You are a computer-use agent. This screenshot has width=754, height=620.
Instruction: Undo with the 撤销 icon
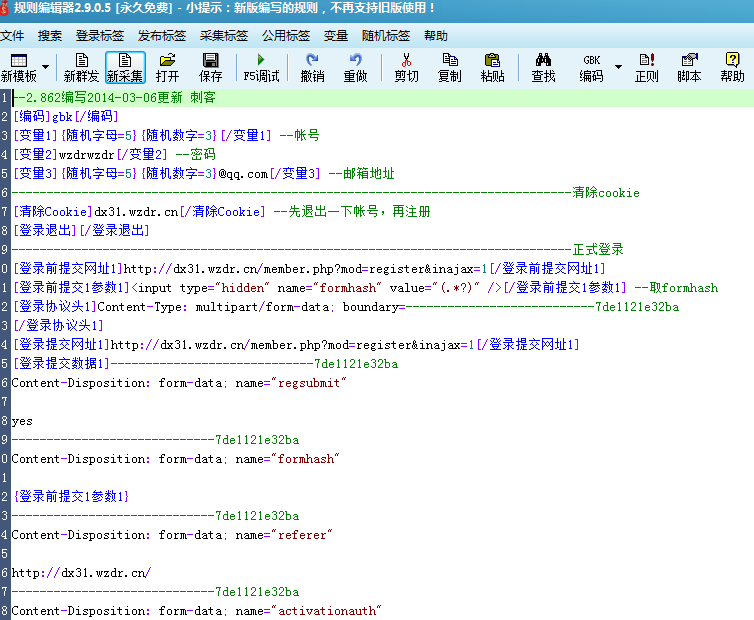click(x=312, y=68)
